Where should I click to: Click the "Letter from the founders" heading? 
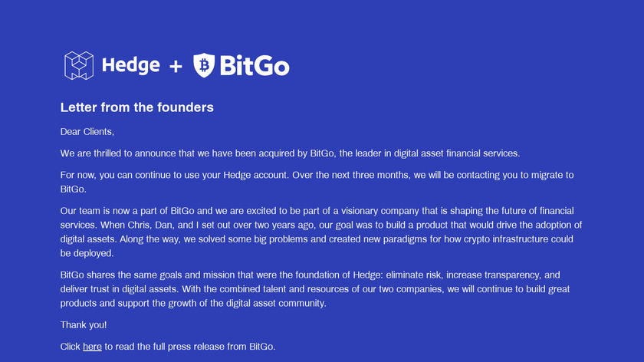pos(136,107)
